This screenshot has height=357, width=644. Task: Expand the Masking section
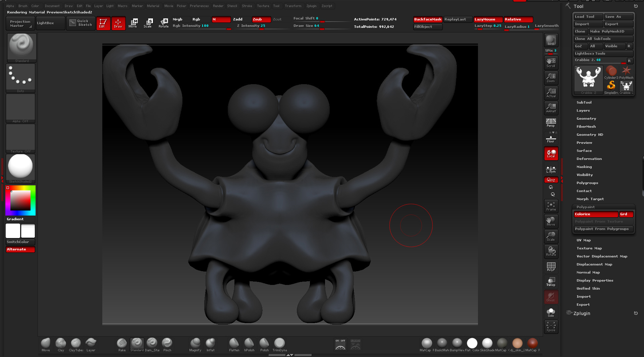tap(584, 167)
